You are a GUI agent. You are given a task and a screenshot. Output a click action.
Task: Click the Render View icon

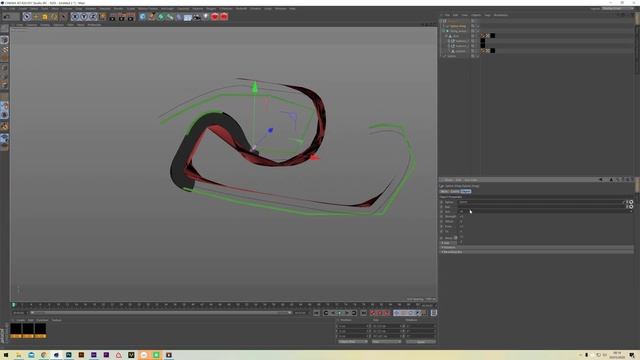(112, 17)
